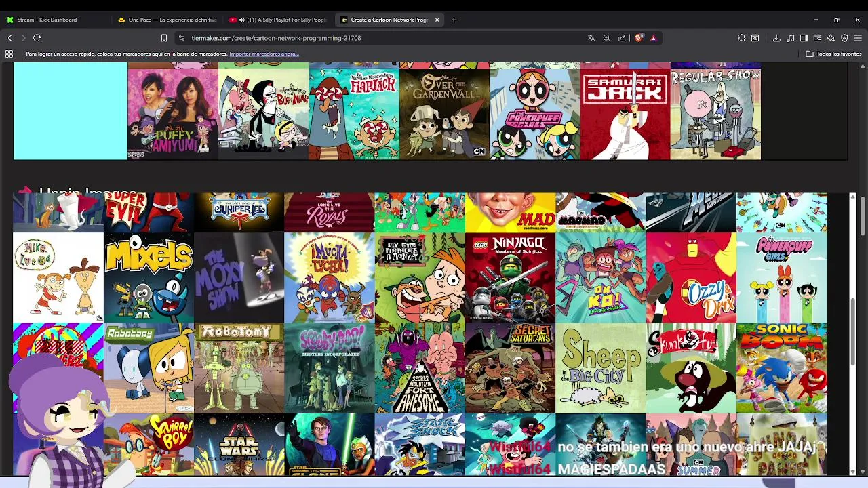This screenshot has width=868, height=488.
Task: Pick the Squirrel Boy thumbnail
Action: [149, 445]
